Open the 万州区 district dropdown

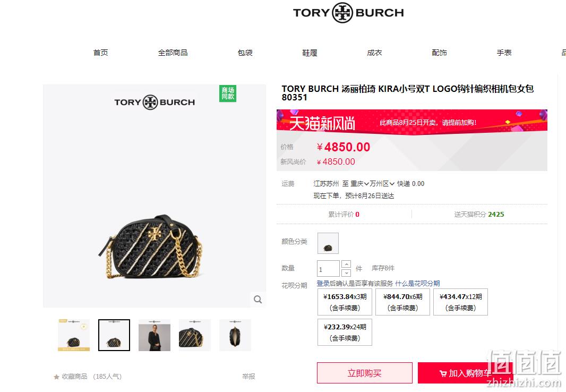click(382, 184)
